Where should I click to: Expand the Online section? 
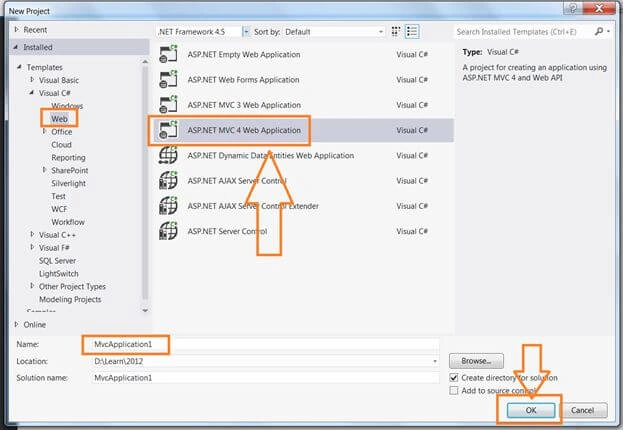pos(16,324)
